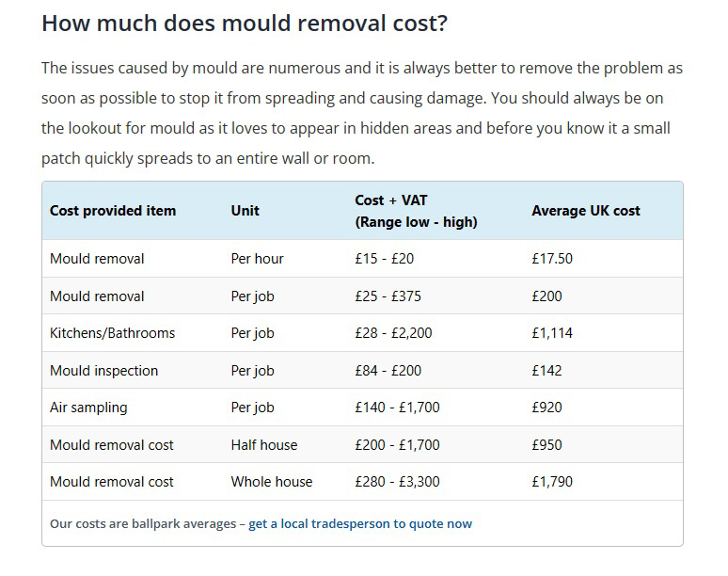This screenshot has width=728, height=576.
Task: Select the £140 - £1,700 air sampling range
Action: tap(397, 408)
